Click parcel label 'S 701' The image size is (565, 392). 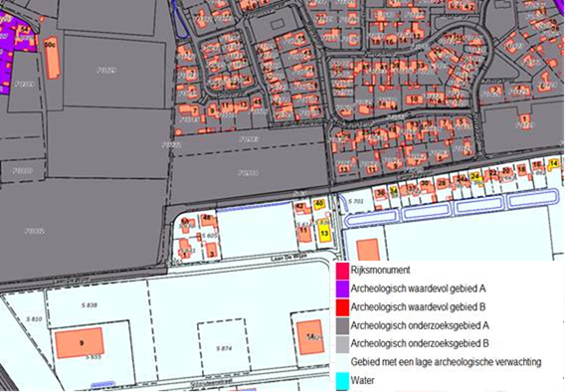point(356,201)
